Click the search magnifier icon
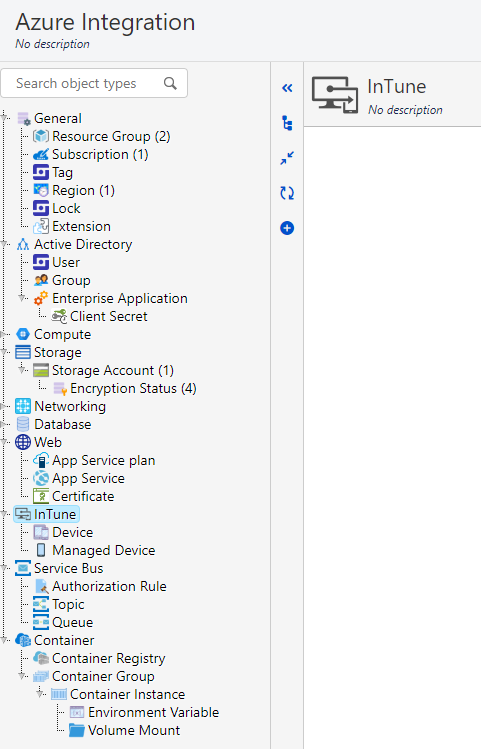The width and height of the screenshot is (481, 749). click(171, 83)
